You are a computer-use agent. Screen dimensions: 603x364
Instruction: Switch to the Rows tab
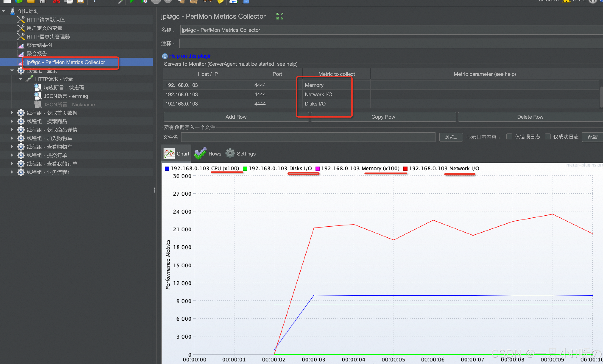coord(208,154)
